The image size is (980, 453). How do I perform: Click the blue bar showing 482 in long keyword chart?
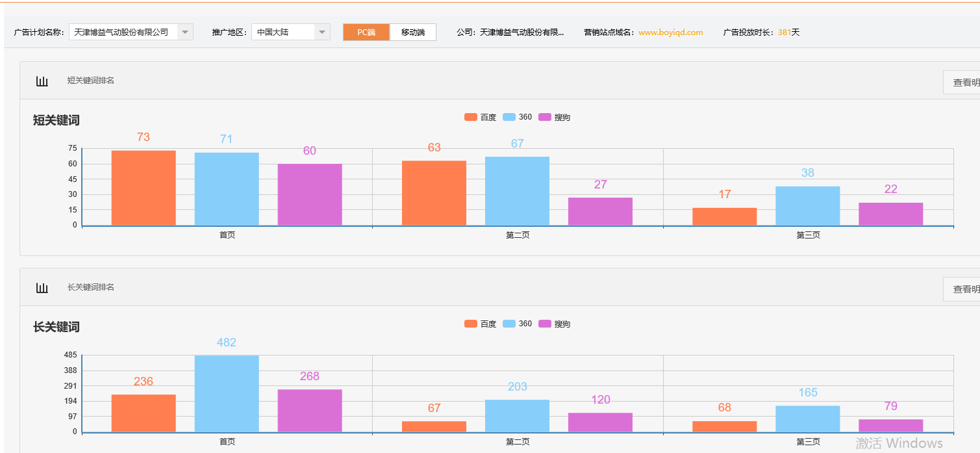(226, 393)
